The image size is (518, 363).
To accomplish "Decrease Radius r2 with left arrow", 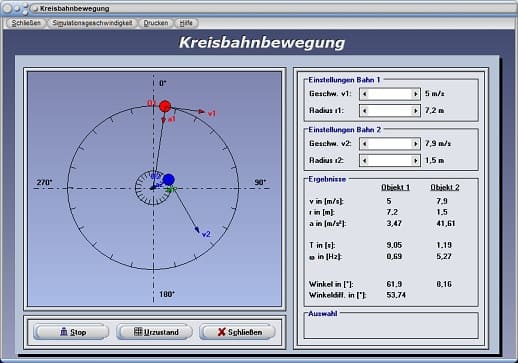I will click(x=365, y=161).
